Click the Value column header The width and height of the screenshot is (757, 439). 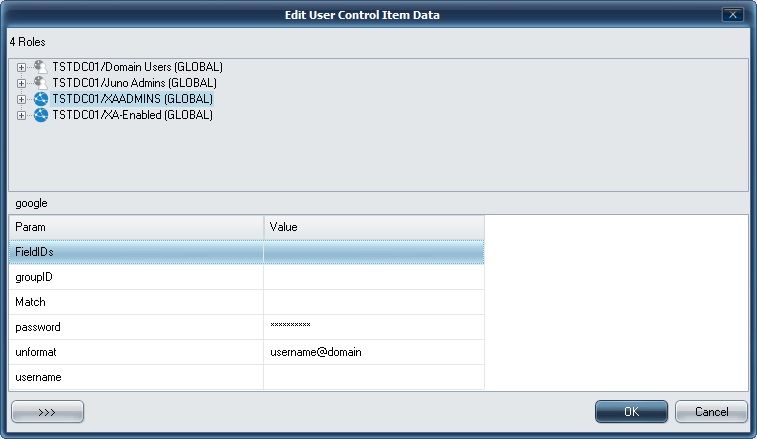tap(374, 227)
